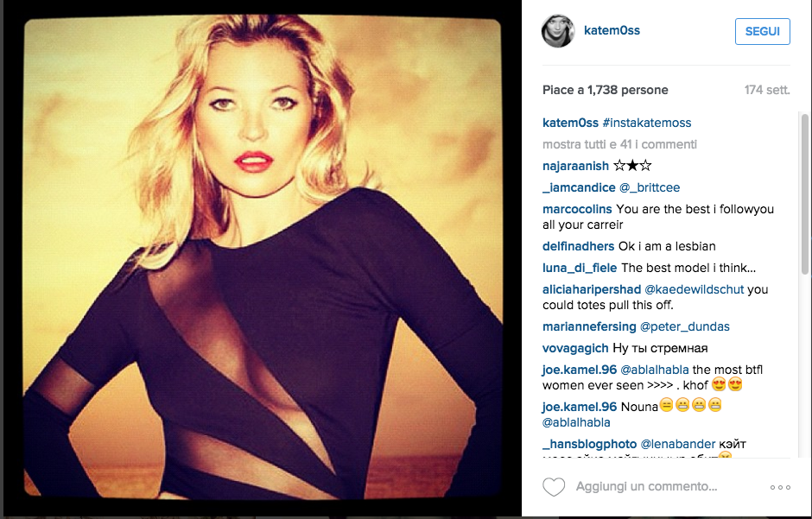The image size is (812, 519).
Task: Open delfinadhers profile link
Action: click(578, 246)
